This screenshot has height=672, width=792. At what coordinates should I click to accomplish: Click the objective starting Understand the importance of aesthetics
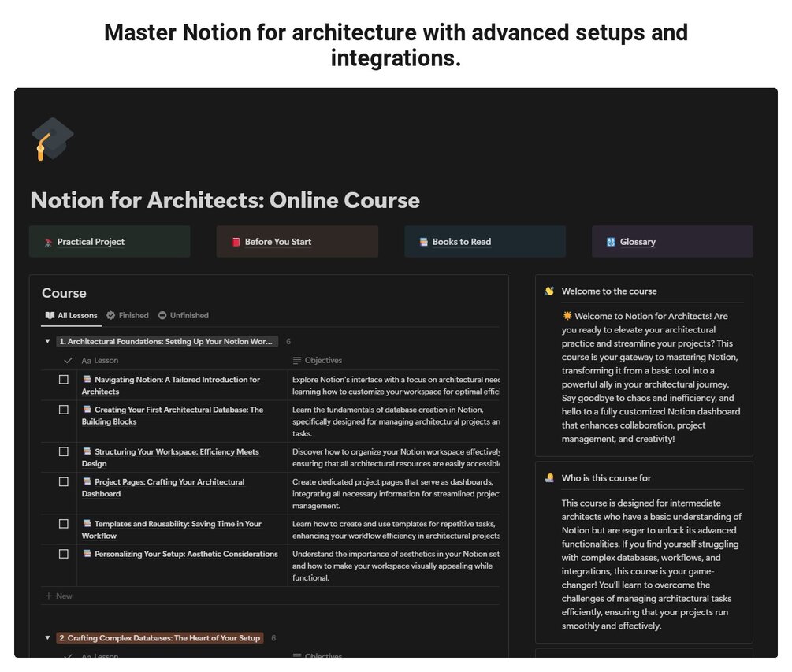coord(396,566)
